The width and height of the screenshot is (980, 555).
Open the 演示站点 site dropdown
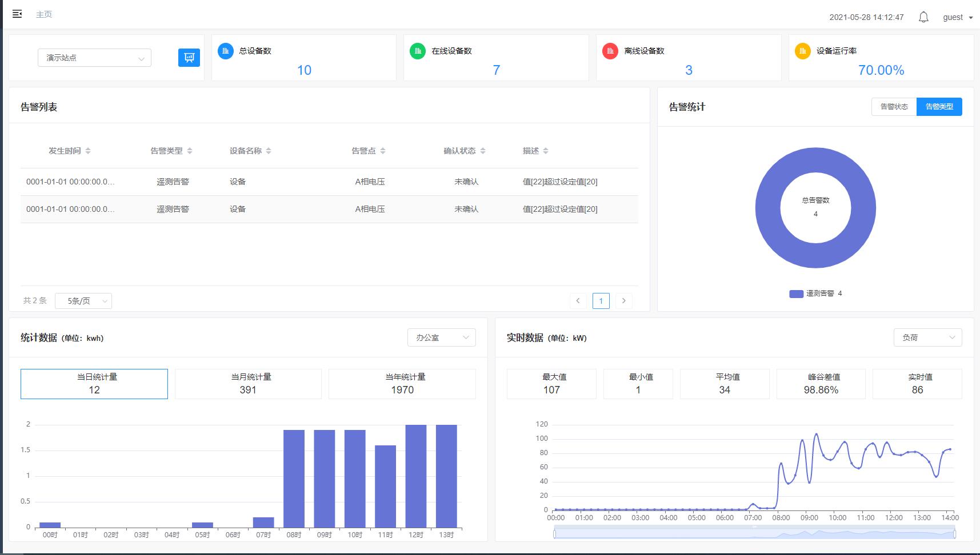point(95,58)
